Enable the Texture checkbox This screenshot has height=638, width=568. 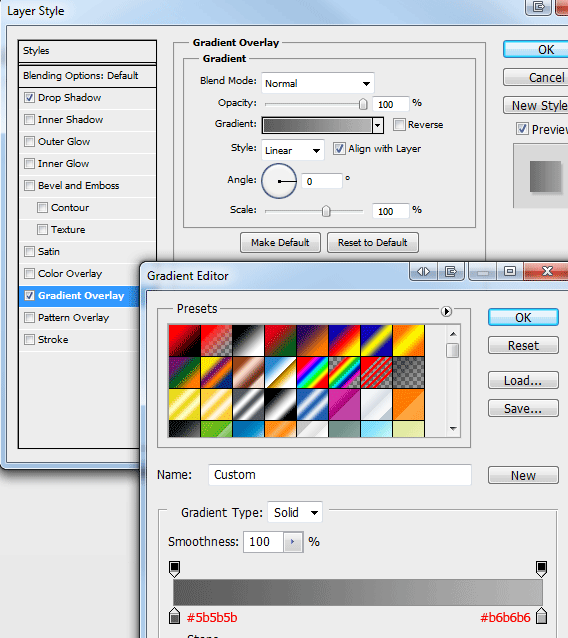tap(42, 229)
